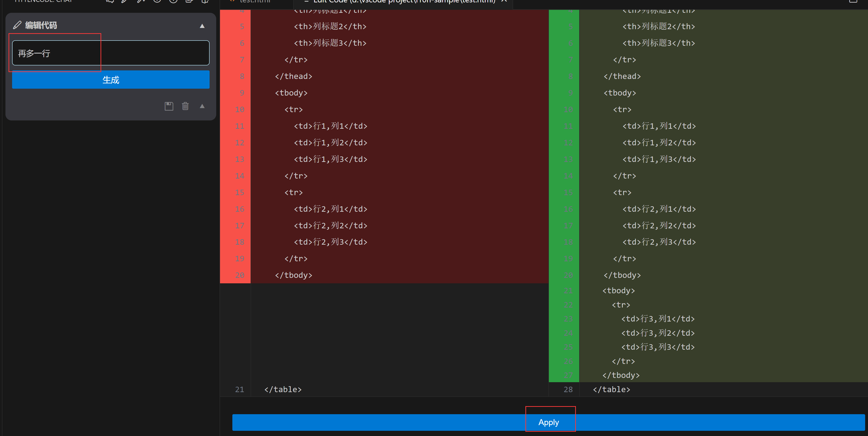Apply the code changes with Apply button

pos(549,422)
